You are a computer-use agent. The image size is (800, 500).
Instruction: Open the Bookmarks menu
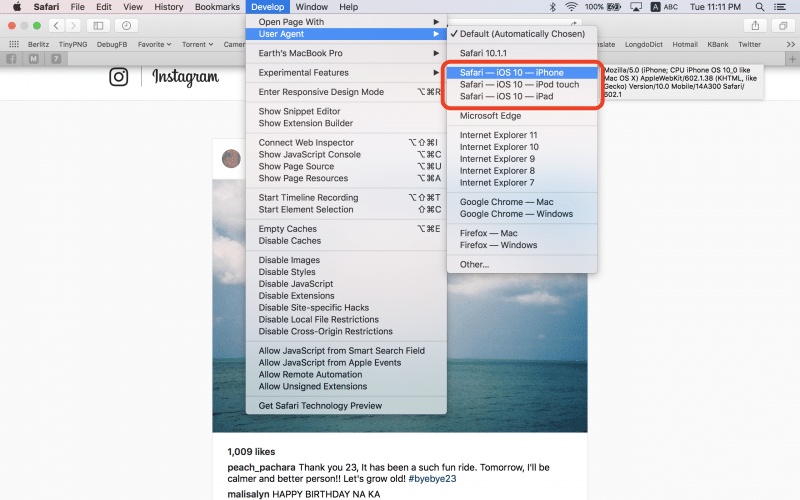pyautogui.click(x=217, y=7)
